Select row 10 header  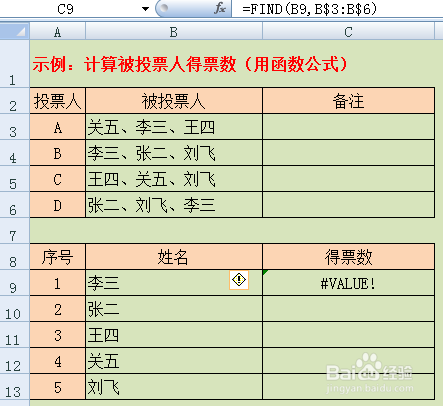click(14, 309)
